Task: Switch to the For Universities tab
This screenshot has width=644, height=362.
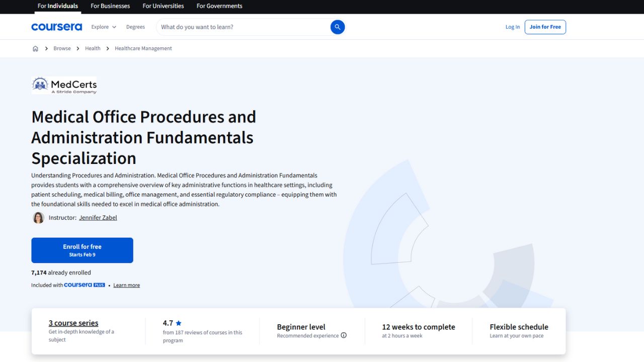Action: pos(163,6)
